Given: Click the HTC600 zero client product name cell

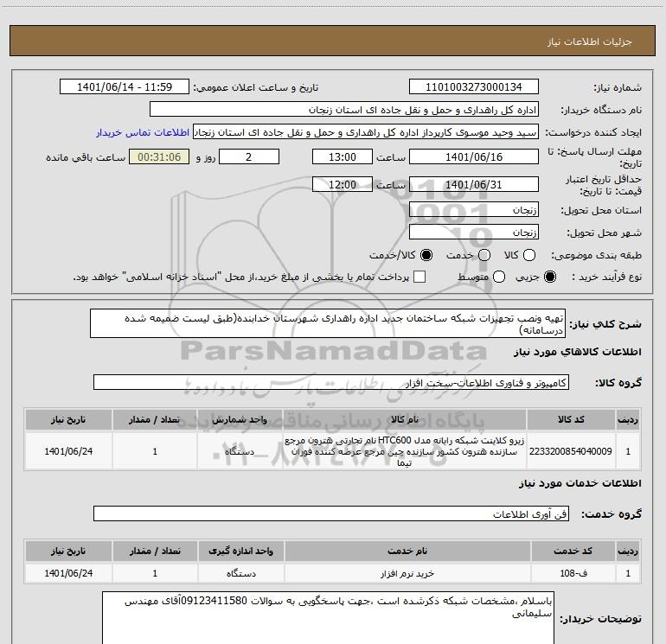Looking at the screenshot, I should (x=405, y=451).
